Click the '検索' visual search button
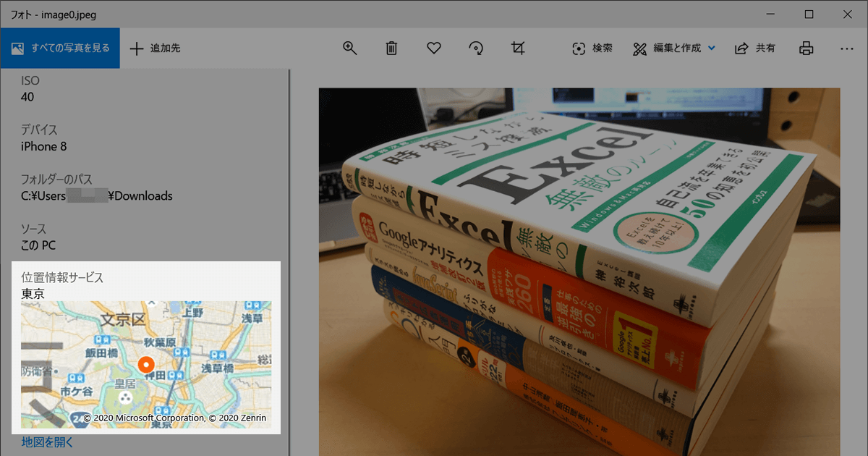 592,48
